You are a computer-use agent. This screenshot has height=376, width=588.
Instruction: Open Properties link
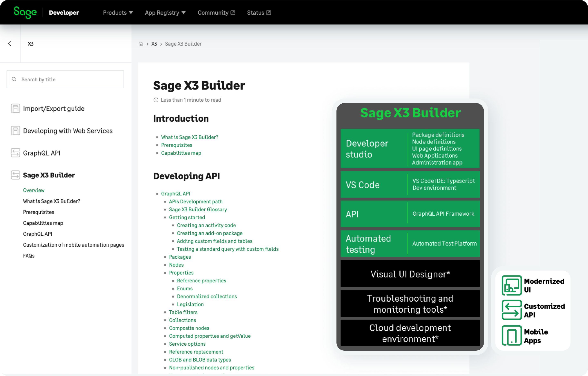181,273
